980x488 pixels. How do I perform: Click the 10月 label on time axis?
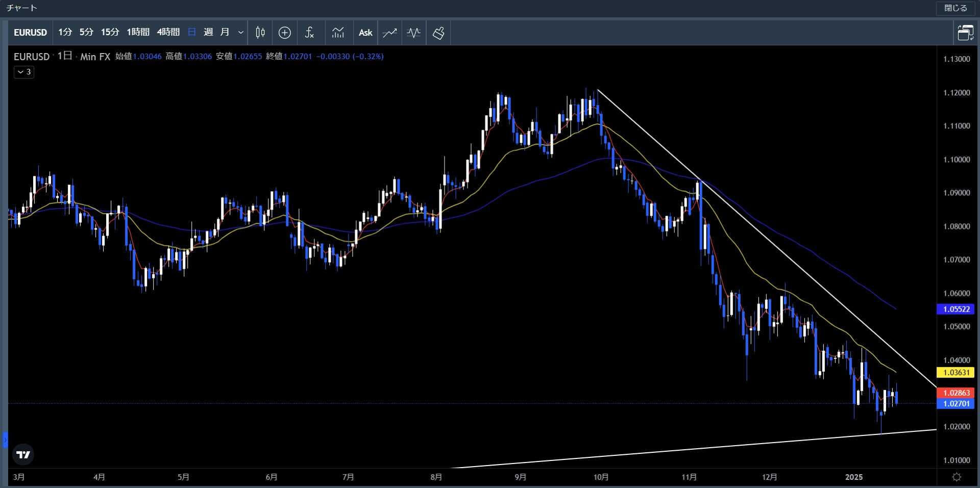pos(601,477)
